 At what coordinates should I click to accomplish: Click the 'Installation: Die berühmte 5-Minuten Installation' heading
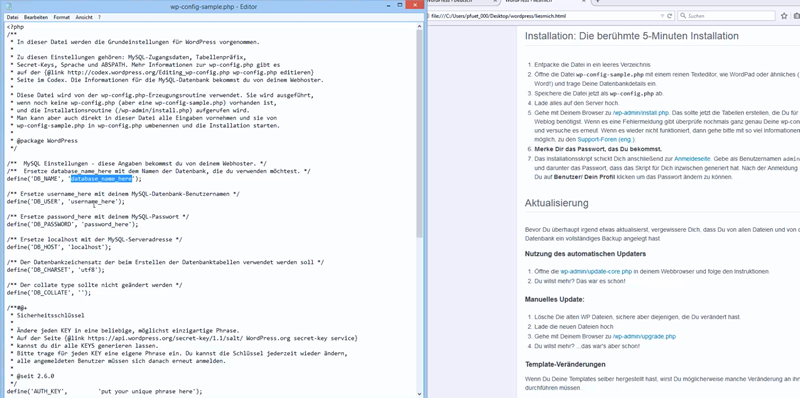[x=632, y=36]
